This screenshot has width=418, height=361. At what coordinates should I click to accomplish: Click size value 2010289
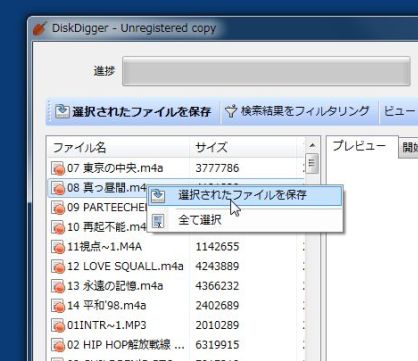pyautogui.click(x=217, y=325)
